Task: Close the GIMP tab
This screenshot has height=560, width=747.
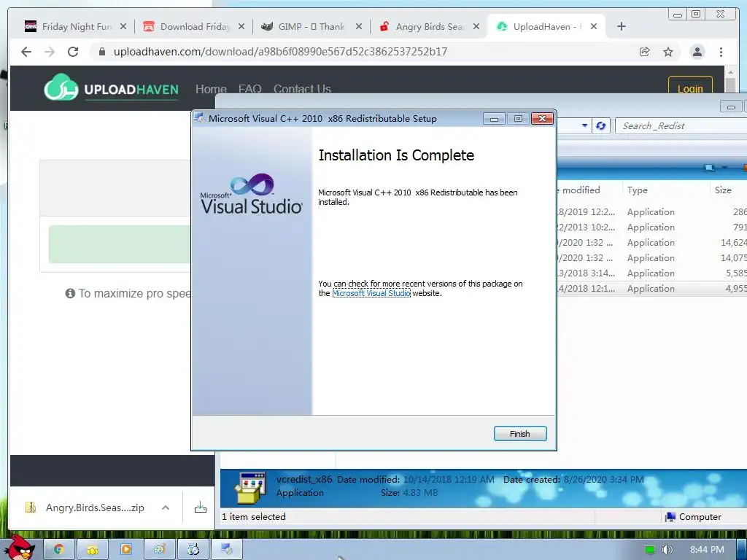Action: [359, 27]
